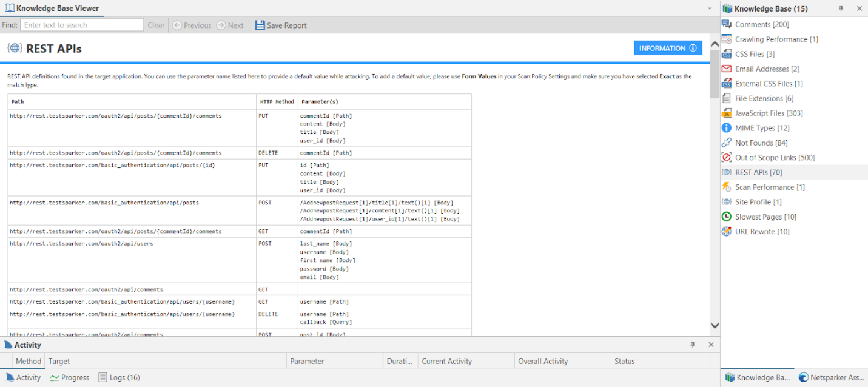Screen dimensions: 868x387
Task: Click the Comments [200] speech bubble icon
Action: [x=726, y=24]
